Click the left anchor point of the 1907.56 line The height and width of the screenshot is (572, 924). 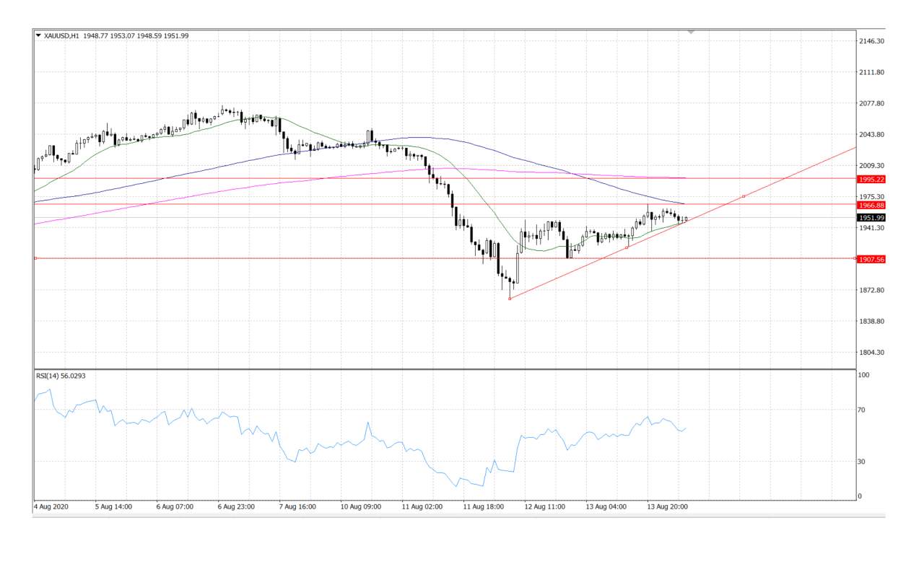click(35, 258)
